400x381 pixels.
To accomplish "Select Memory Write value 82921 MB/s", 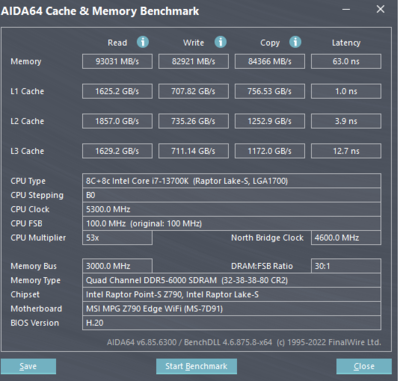I will tap(193, 62).
